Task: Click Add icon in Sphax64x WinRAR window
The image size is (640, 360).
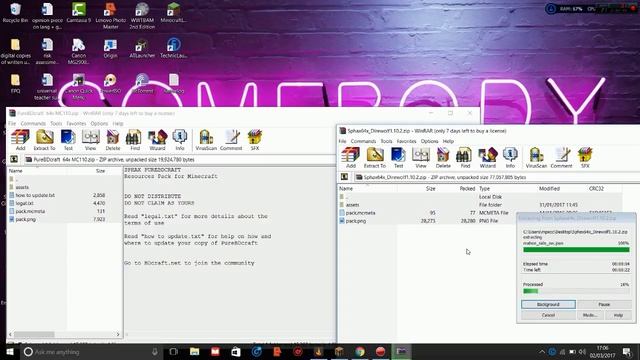Action: pos(351,158)
